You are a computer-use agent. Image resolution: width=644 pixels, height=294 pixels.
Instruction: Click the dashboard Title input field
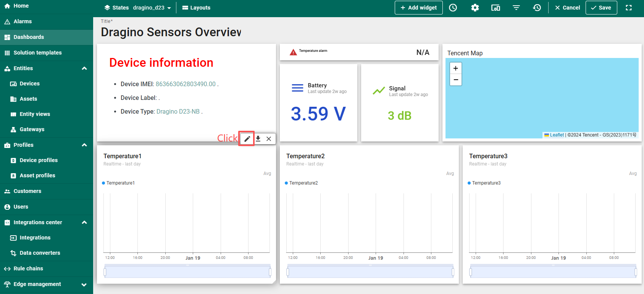tap(171, 32)
